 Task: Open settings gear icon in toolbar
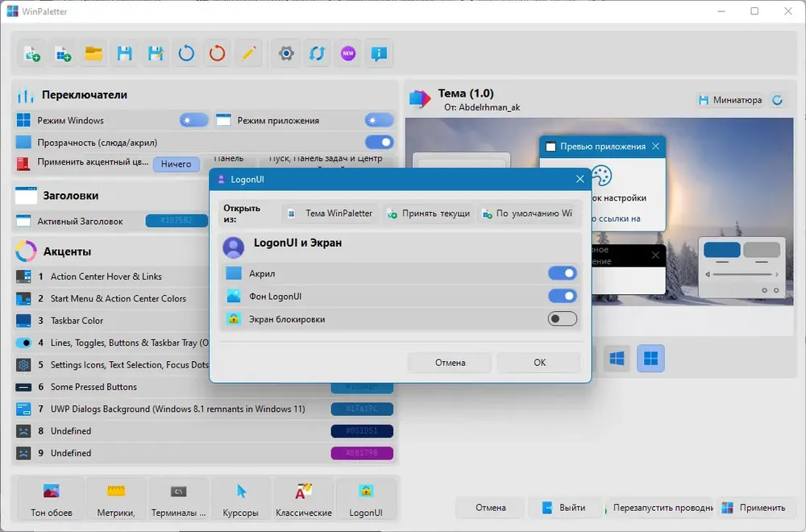[286, 53]
